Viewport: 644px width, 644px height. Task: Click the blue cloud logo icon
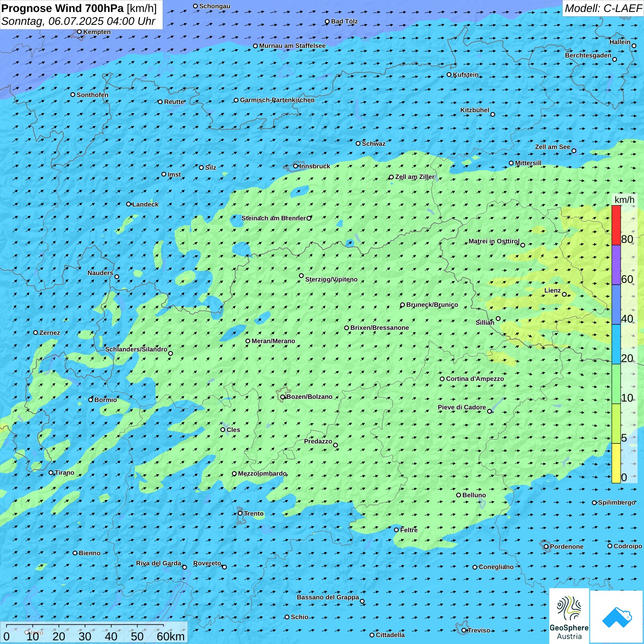point(617,617)
